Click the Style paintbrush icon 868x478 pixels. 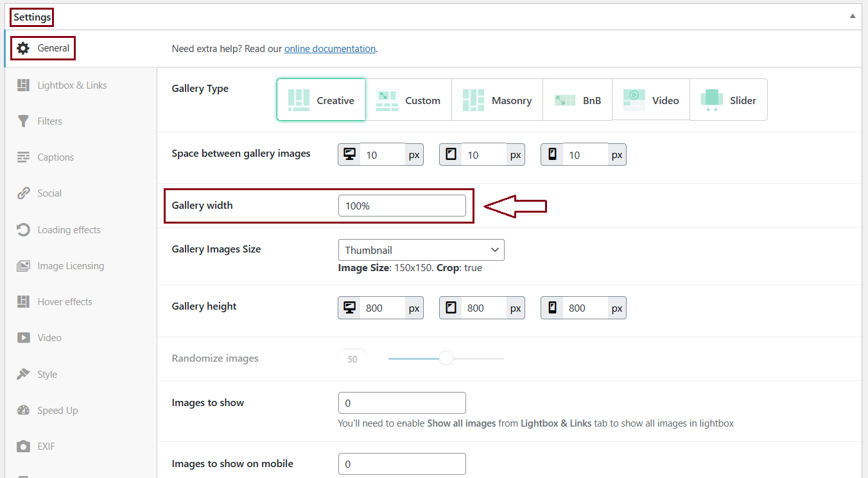pos(24,375)
